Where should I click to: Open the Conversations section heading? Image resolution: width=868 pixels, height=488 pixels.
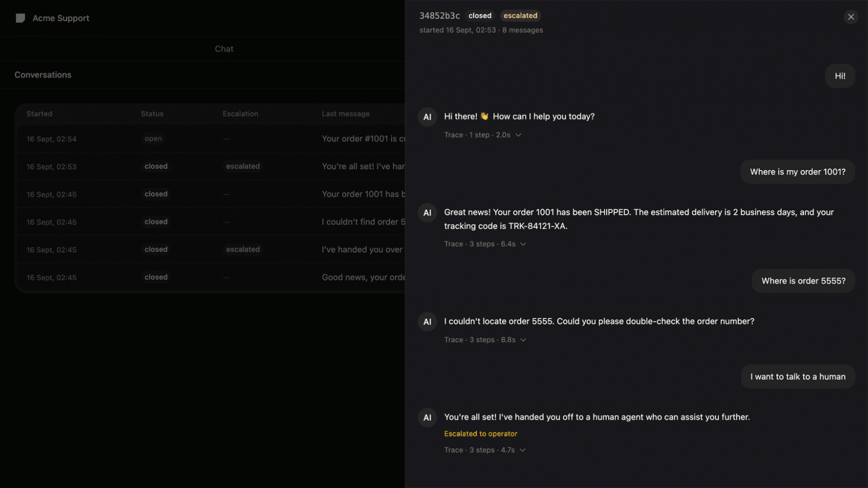(43, 75)
